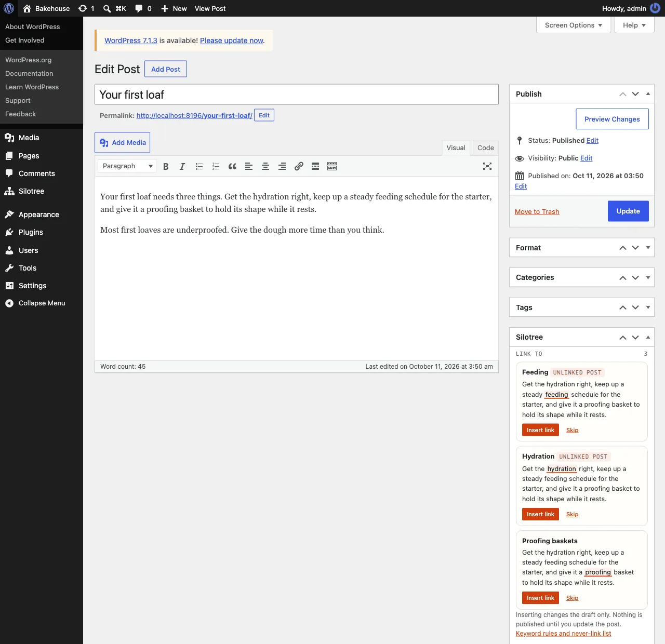Expand the Tags panel toggle arrow
The height and width of the screenshot is (644, 665).
point(648,307)
